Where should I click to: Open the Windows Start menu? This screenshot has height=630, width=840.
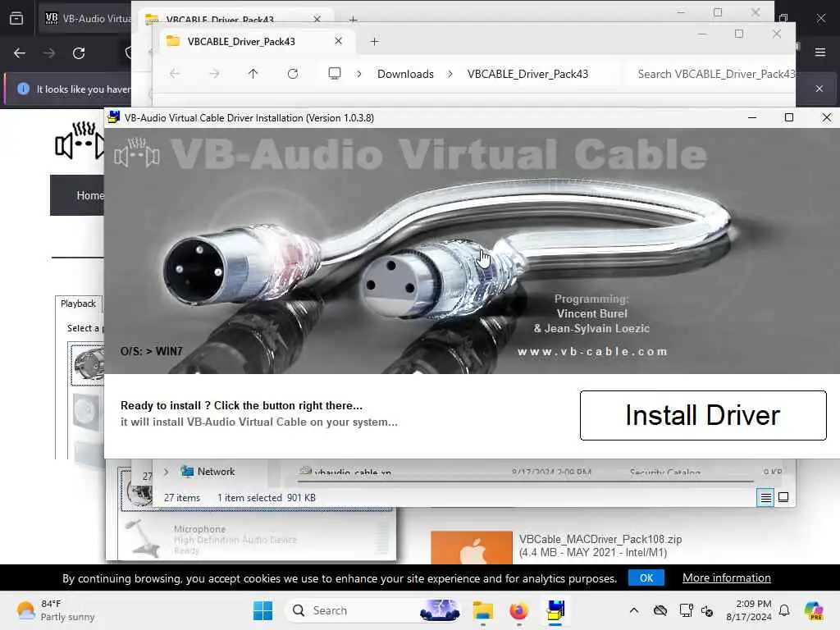point(263,610)
